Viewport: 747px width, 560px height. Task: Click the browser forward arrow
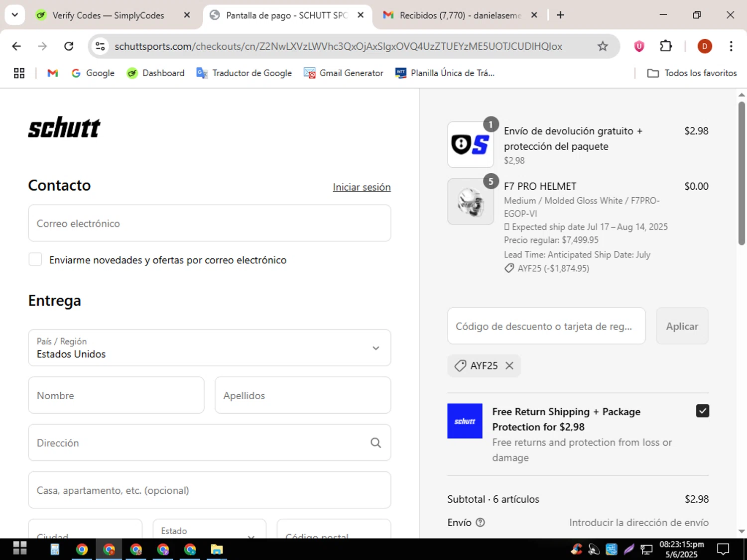click(x=42, y=46)
